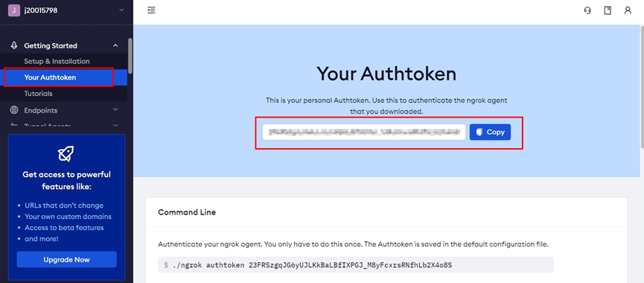
Task: Click the purple J account avatar
Action: pos(14,10)
